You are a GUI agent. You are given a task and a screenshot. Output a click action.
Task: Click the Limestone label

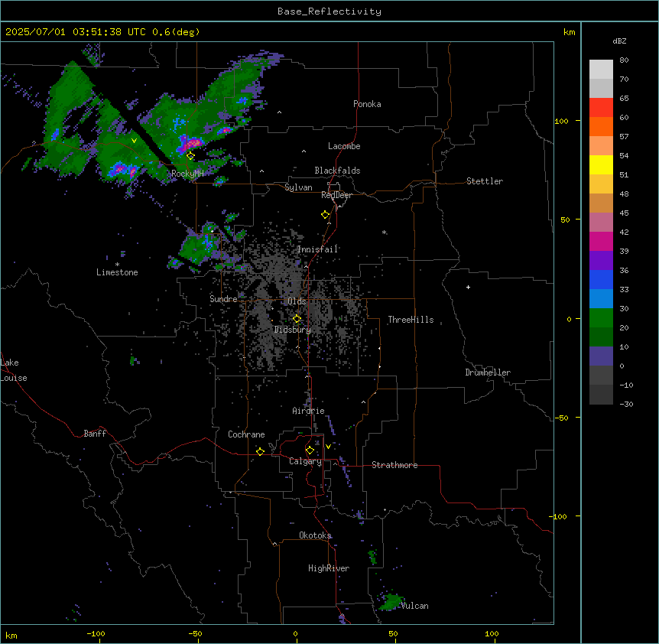coord(117,272)
